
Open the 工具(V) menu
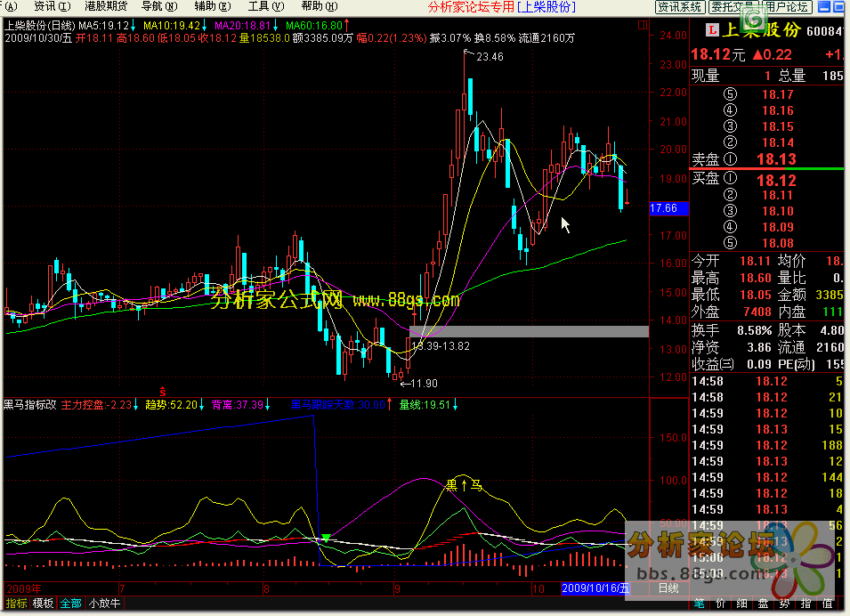(265, 6)
